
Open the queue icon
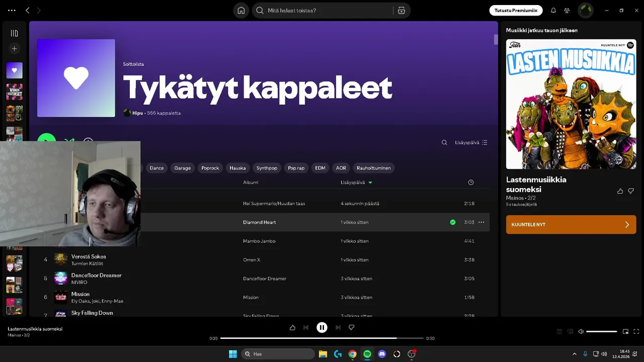tap(559, 331)
